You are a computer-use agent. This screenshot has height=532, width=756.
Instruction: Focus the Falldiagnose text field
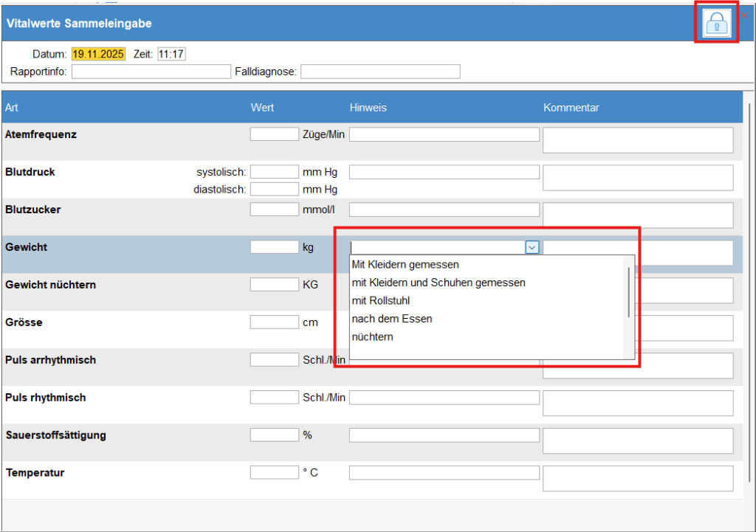(380, 72)
